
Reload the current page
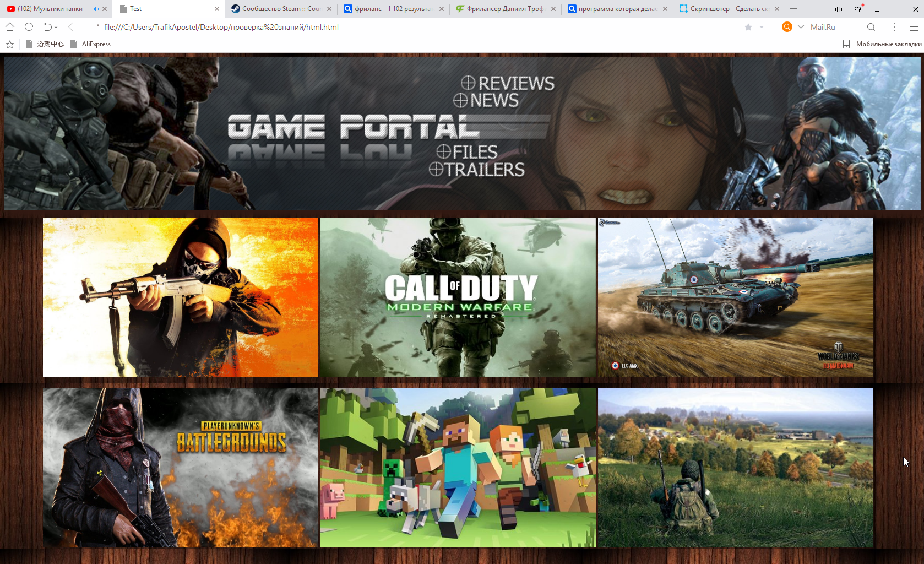[x=29, y=27]
